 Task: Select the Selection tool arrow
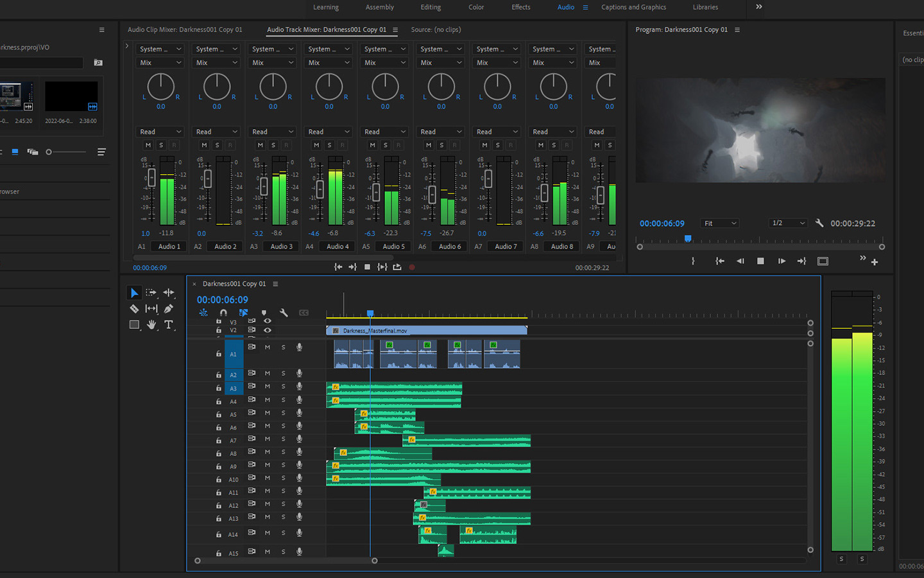(x=134, y=293)
